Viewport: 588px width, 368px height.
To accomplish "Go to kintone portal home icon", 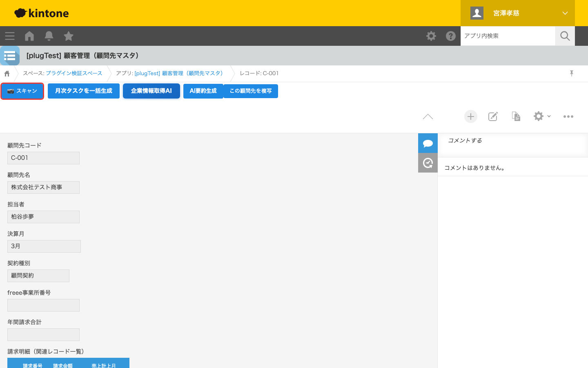I will point(29,36).
